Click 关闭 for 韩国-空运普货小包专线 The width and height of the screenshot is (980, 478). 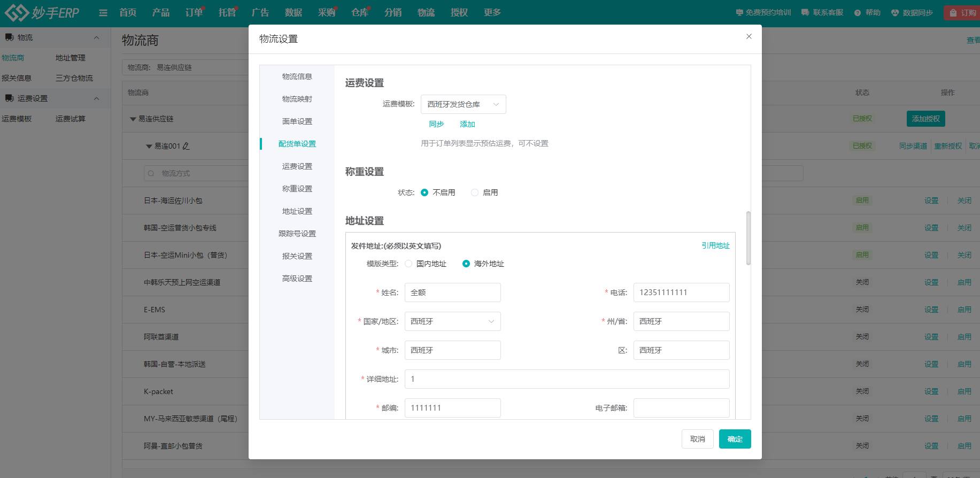point(964,228)
